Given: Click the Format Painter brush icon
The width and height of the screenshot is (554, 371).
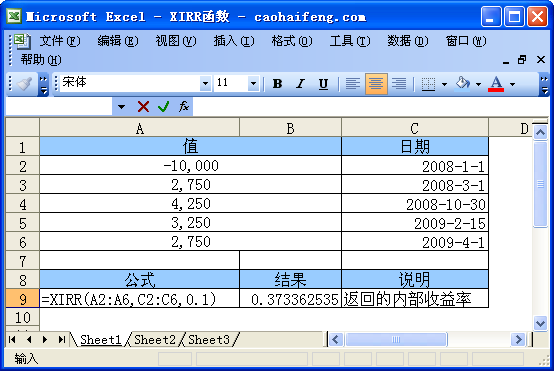Looking at the screenshot, I should 24,84.
